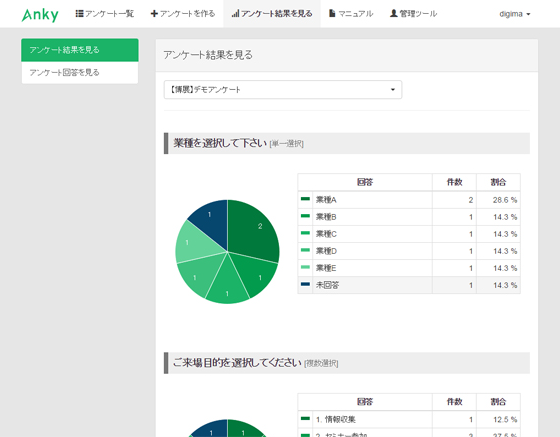Screen dimensions: 560x437
Task: Open the アンケート一覧 menu item
Action: (x=105, y=14)
